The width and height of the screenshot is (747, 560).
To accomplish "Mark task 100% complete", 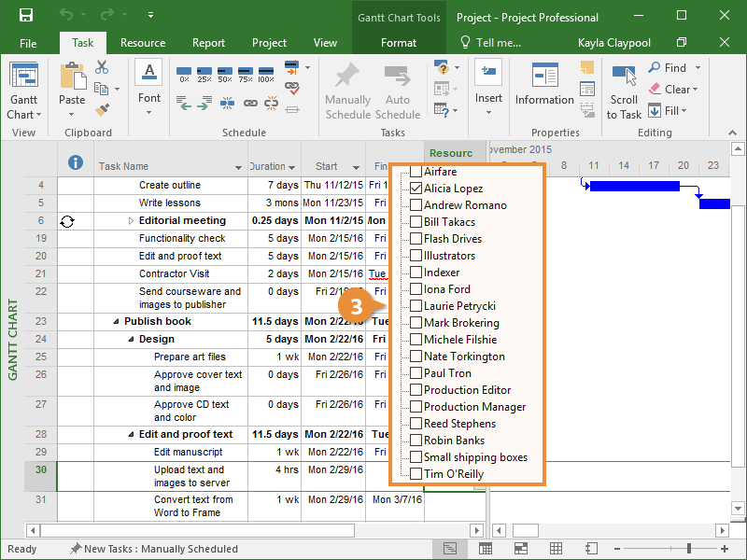I will click(x=266, y=73).
